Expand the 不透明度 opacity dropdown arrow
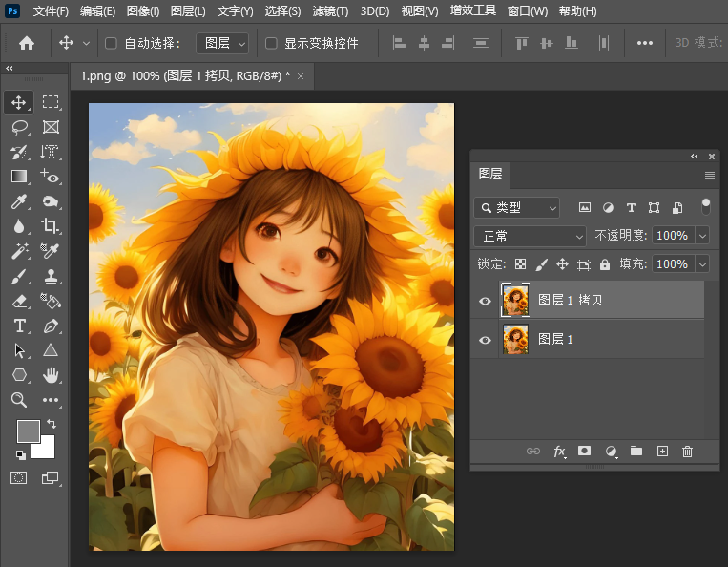Screen dimensions: 728x567 [x=703, y=236]
